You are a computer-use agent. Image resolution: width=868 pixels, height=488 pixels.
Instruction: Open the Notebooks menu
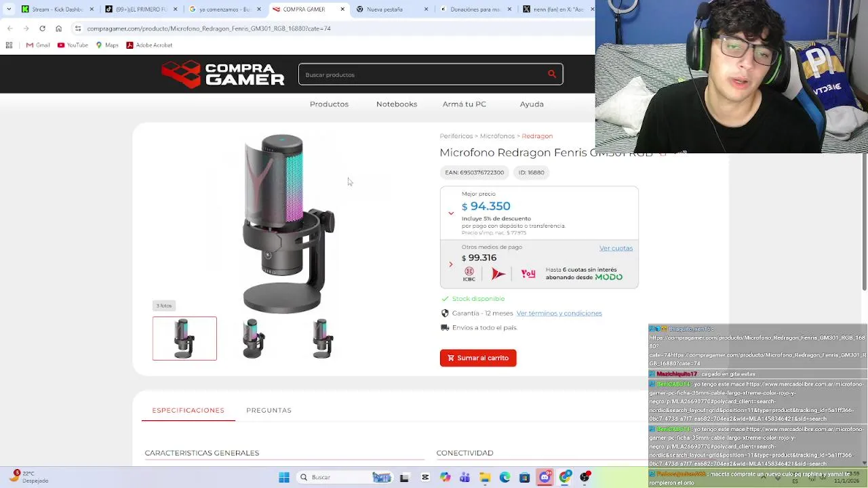point(397,104)
